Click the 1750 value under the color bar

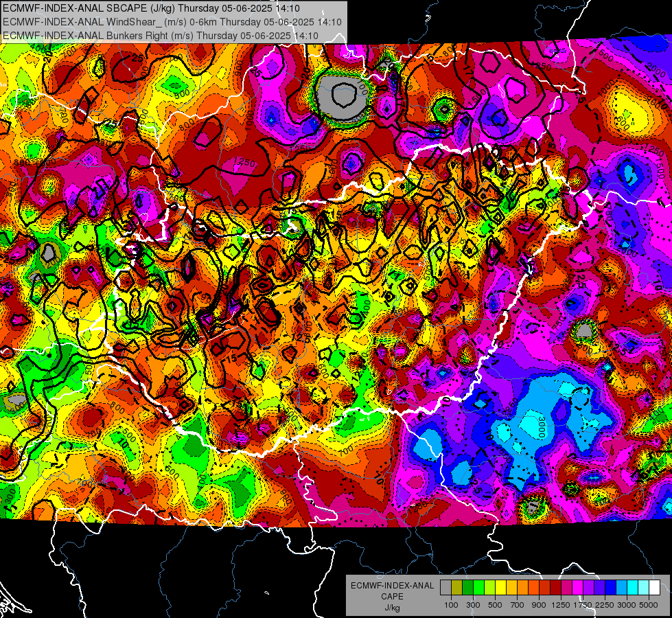click(583, 605)
